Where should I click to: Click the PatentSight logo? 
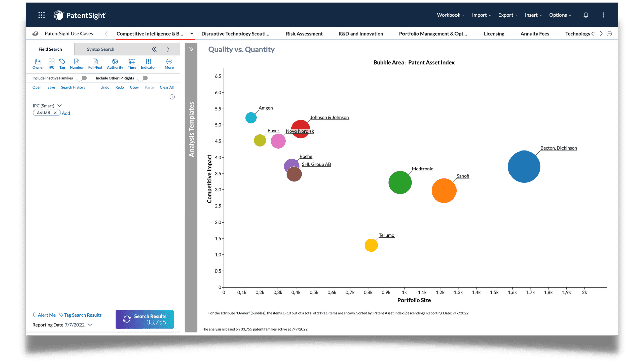[x=79, y=15]
